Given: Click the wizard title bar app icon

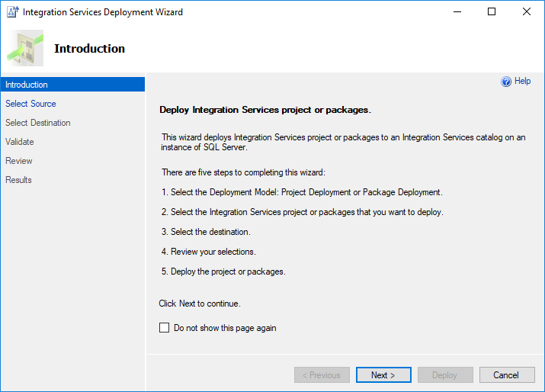Looking at the screenshot, I should (11, 12).
